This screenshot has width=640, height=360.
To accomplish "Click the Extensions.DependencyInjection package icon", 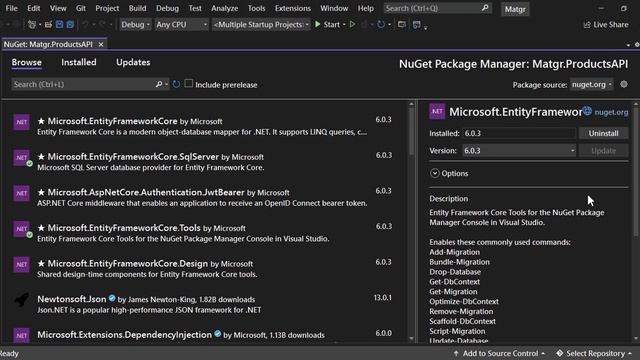I will click(21, 335).
